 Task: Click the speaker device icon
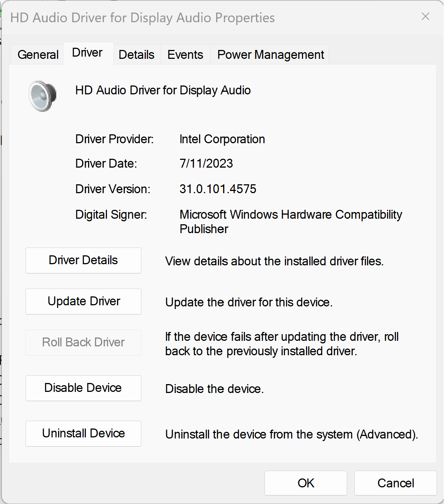tap(43, 96)
